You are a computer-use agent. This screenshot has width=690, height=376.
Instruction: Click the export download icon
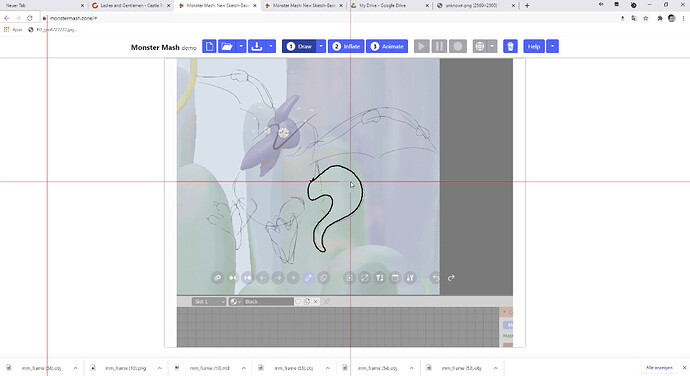tap(257, 46)
